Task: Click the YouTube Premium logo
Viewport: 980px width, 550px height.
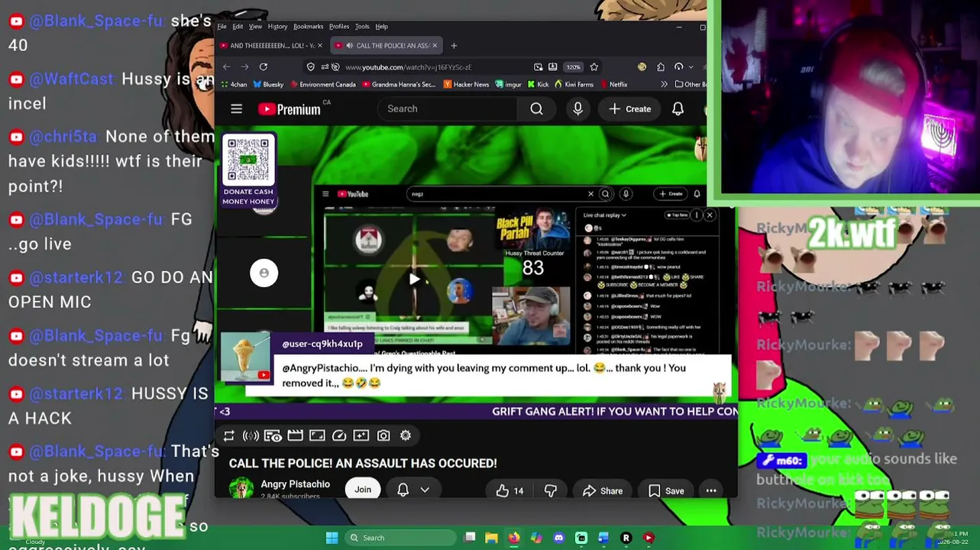Action: 289,109
